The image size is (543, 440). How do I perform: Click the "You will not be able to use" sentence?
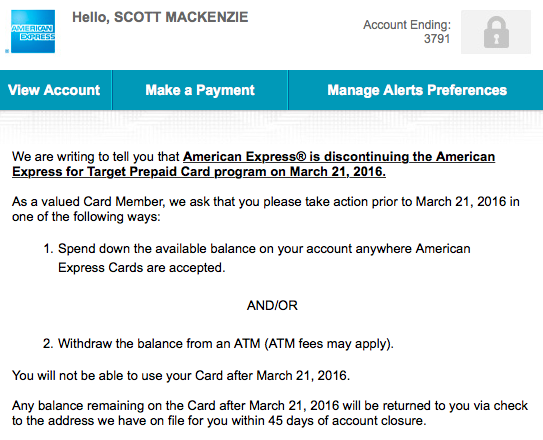coord(181,376)
